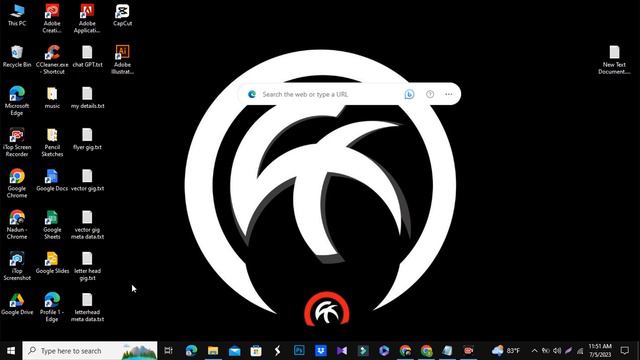
Task: Open Task View from the taskbar
Action: [168, 351]
